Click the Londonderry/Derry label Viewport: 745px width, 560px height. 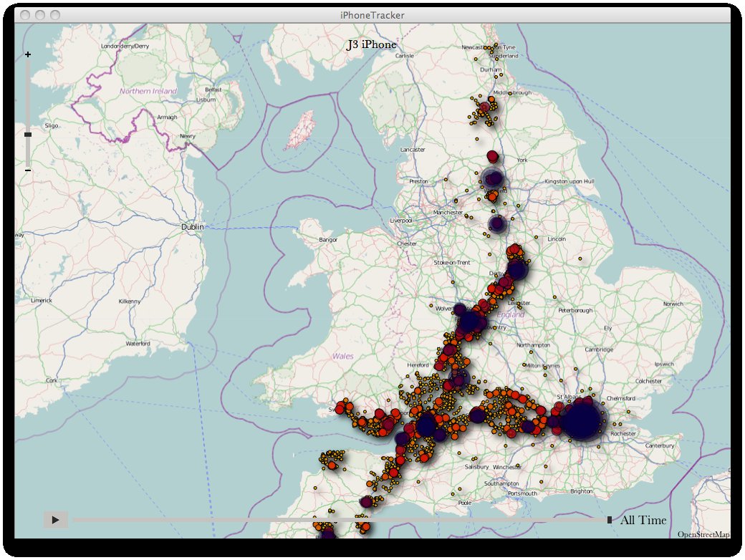(x=125, y=46)
